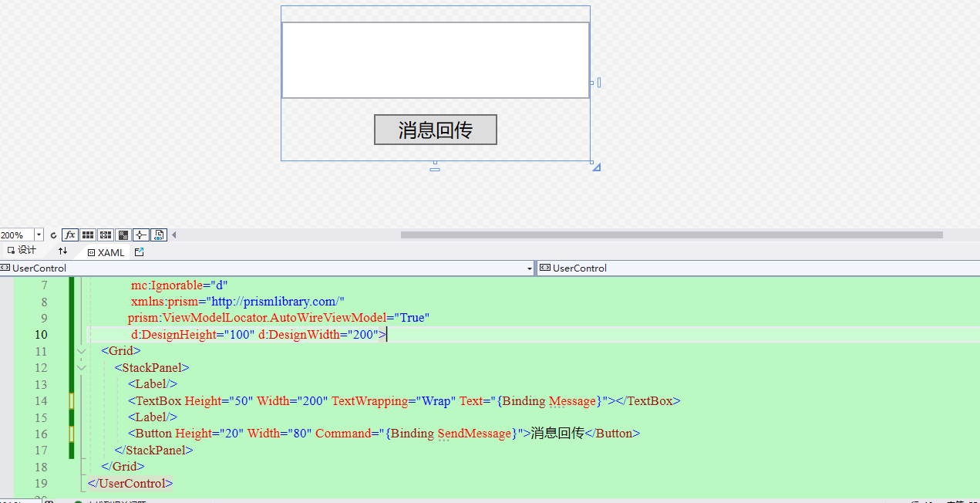The image size is (980, 503).
Task: Toggle the project code document icon
Action: (159, 235)
